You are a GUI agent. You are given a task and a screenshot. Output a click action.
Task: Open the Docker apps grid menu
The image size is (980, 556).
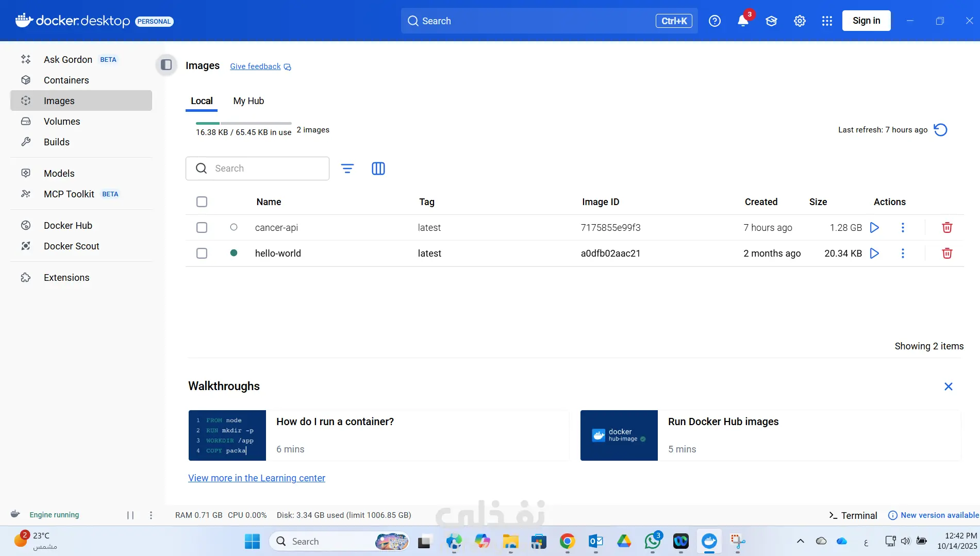(827, 21)
